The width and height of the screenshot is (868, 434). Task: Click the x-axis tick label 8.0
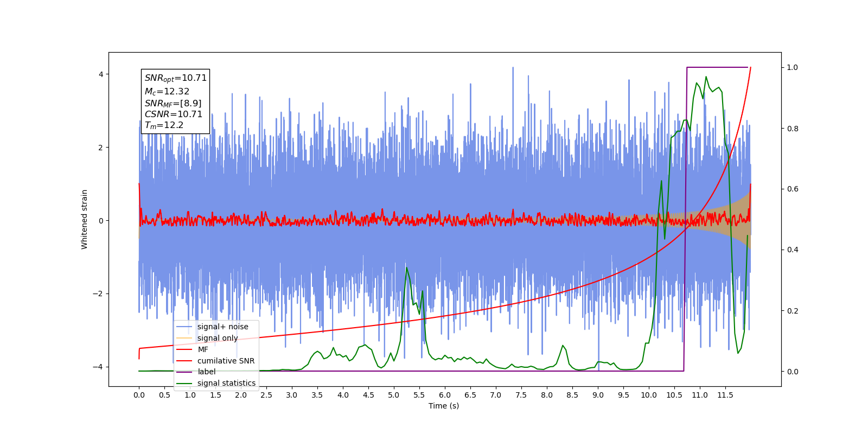tap(547, 395)
